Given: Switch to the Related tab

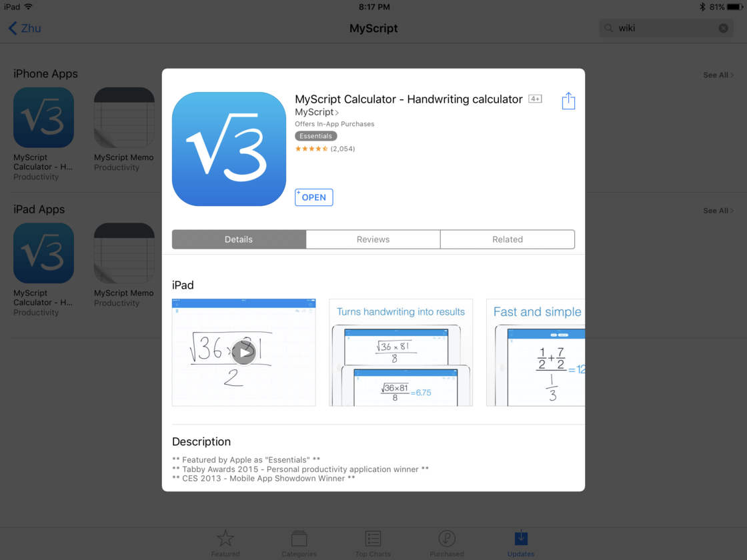Looking at the screenshot, I should (508, 239).
